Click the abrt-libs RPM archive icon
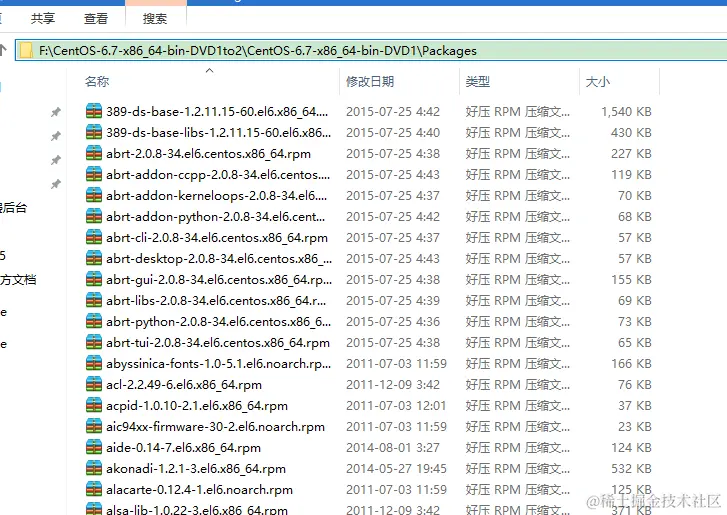The image size is (727, 515). (94, 300)
